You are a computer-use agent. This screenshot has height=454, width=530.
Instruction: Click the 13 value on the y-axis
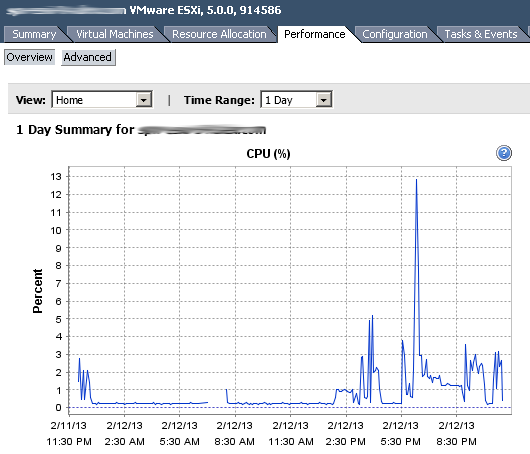click(56, 176)
